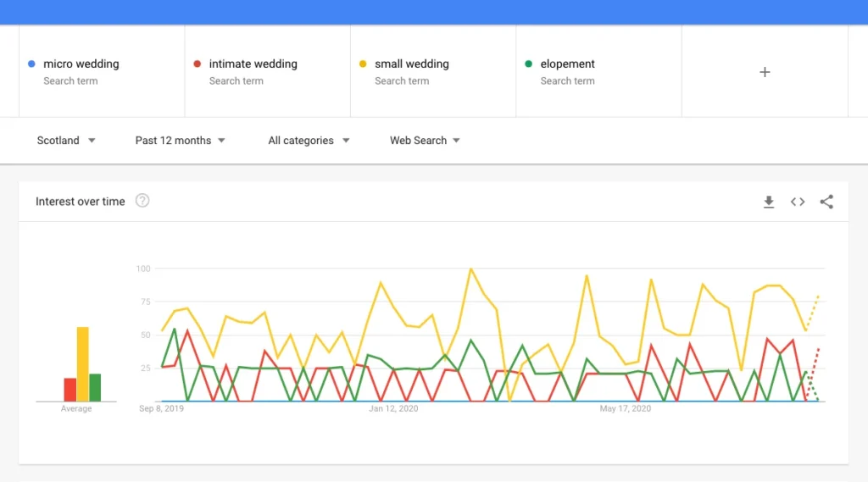The image size is (868, 482).
Task: Expand the Past 12 months time range
Action: [x=180, y=141]
